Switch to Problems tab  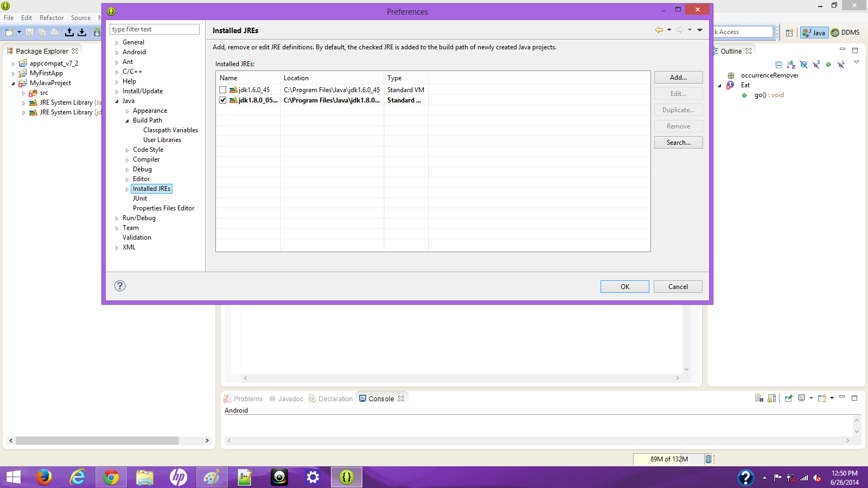[243, 399]
